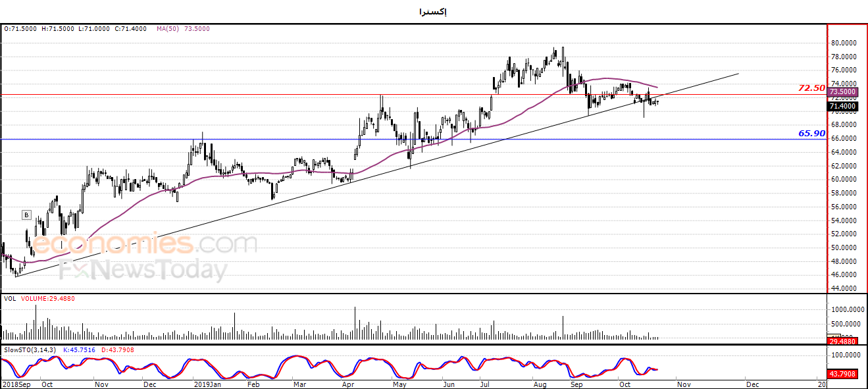Click the Apr date axis label
The height and width of the screenshot is (389, 868).
tap(349, 384)
